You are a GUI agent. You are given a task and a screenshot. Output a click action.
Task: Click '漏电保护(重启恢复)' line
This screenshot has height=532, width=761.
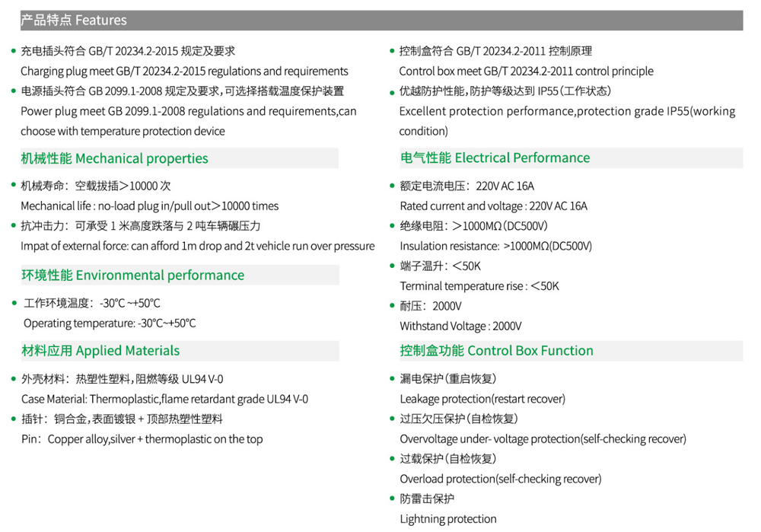448,378
